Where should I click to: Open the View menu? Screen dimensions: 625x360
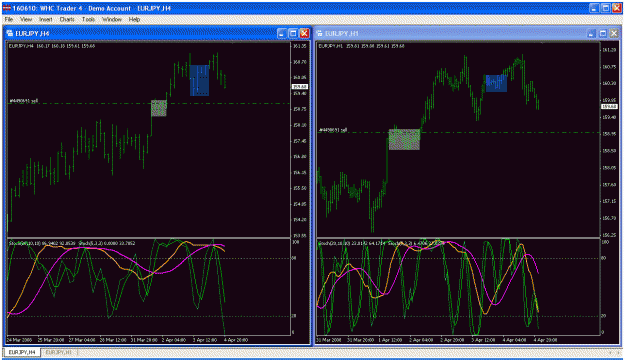(26, 19)
